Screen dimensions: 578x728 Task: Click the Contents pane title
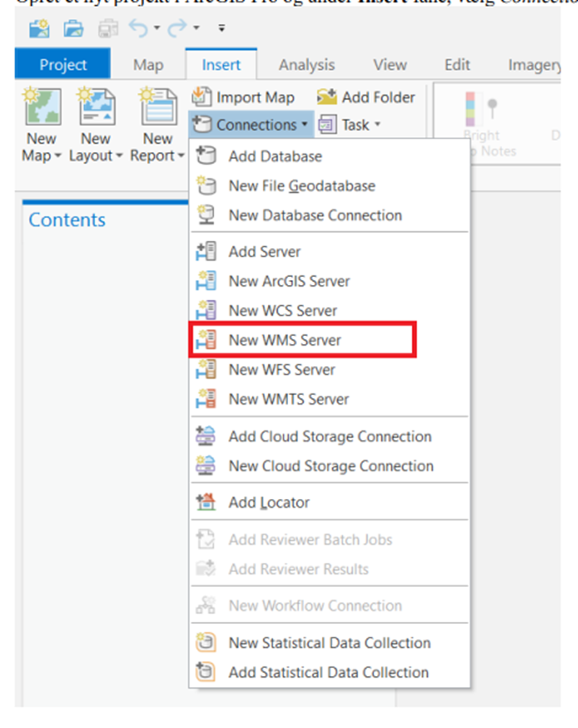coord(68,220)
